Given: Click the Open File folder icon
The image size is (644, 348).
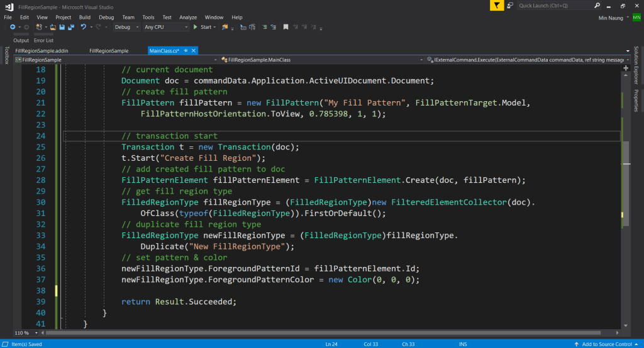Looking at the screenshot, I should coord(53,27).
